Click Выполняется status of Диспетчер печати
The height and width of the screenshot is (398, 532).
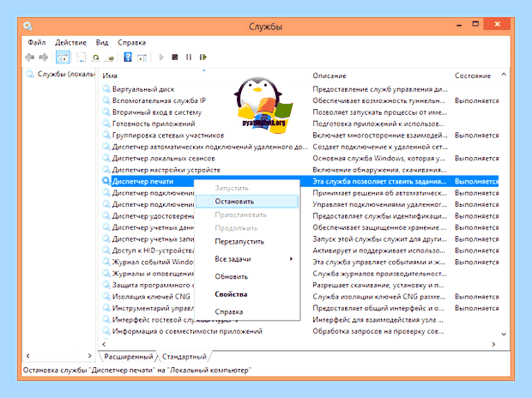point(477,182)
